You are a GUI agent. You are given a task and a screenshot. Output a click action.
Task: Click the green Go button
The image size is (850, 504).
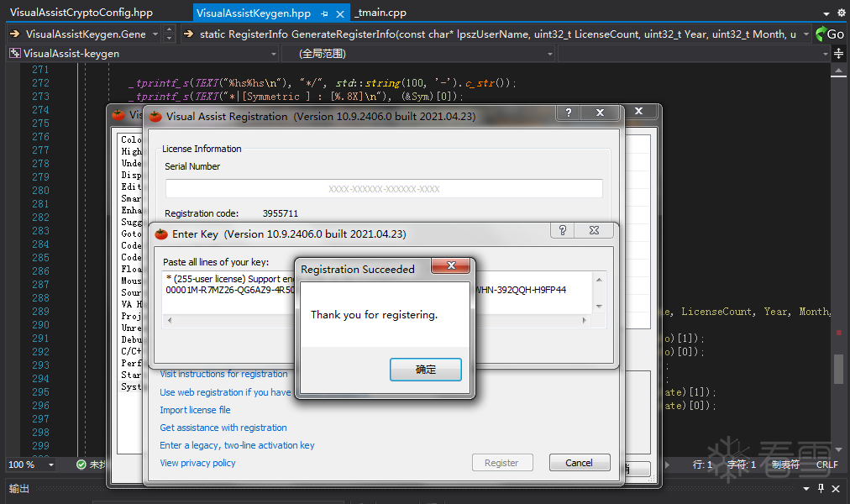click(x=829, y=34)
